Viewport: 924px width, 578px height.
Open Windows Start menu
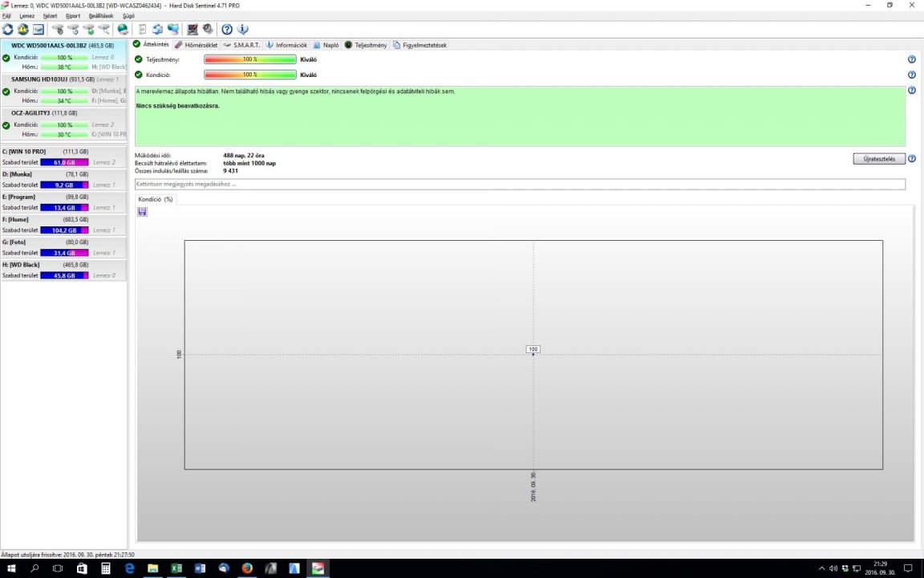(10, 568)
